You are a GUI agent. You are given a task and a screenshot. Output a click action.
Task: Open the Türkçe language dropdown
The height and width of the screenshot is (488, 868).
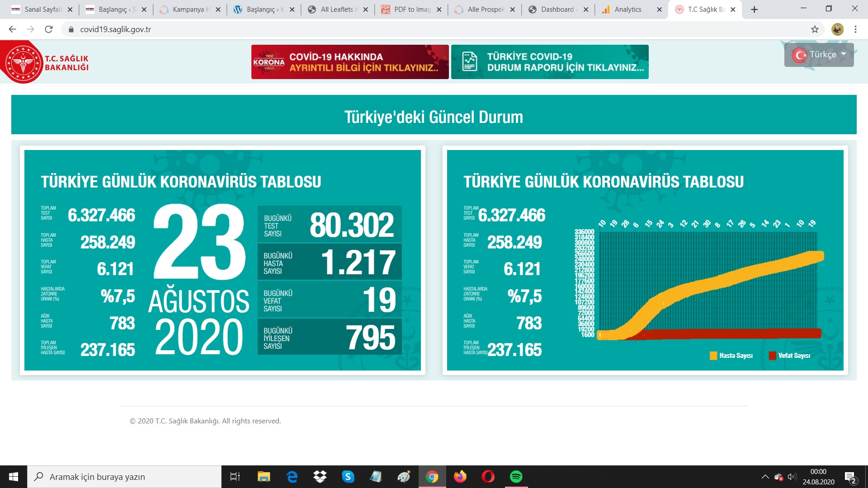(x=819, y=55)
